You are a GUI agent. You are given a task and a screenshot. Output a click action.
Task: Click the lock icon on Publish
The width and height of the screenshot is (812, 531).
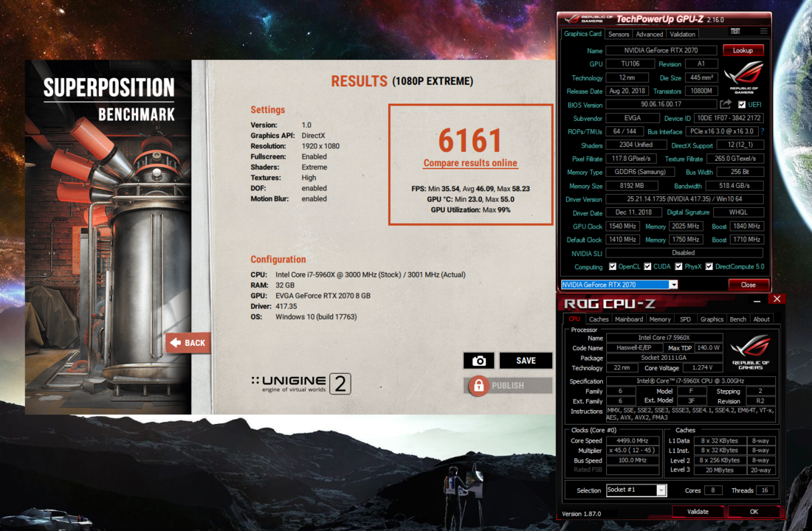478,386
